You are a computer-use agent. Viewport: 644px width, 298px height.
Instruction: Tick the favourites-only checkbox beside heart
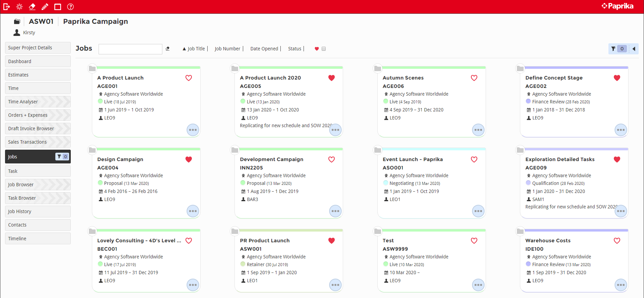click(x=324, y=49)
